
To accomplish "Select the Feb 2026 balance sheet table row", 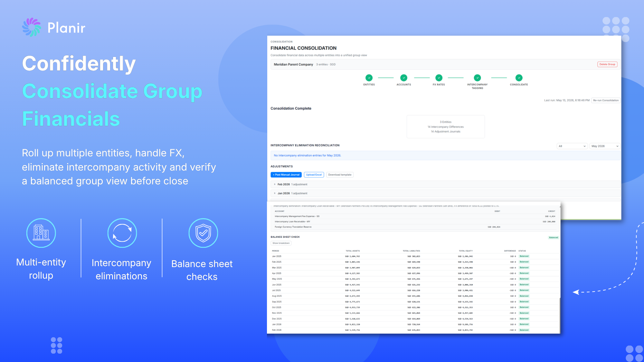I will pos(415,330).
